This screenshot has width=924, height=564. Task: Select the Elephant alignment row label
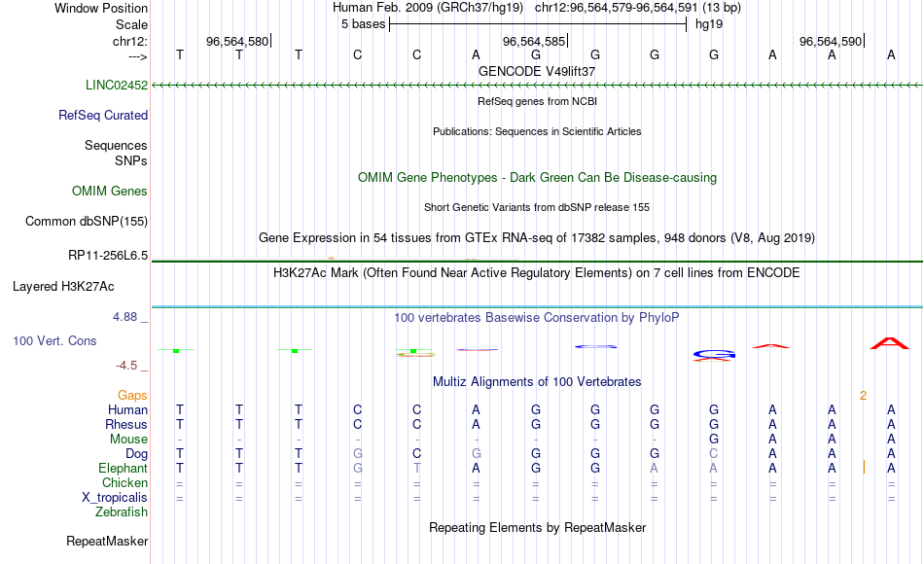(124, 468)
